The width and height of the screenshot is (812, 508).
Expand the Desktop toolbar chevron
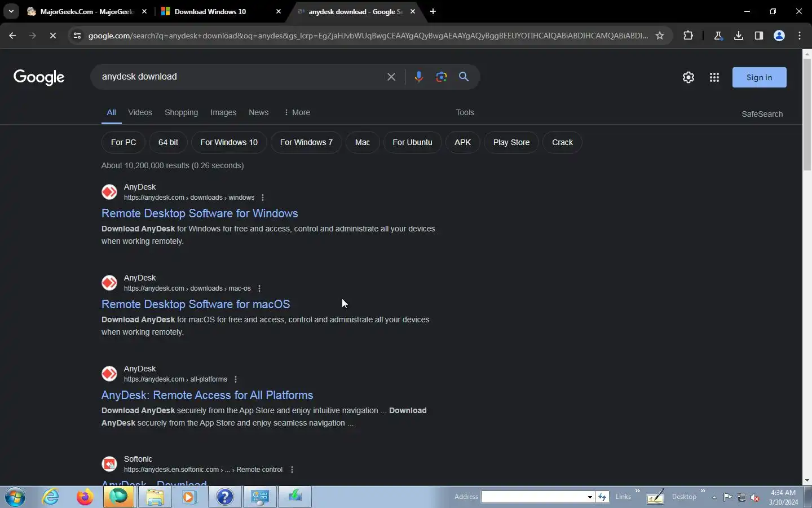click(703, 491)
